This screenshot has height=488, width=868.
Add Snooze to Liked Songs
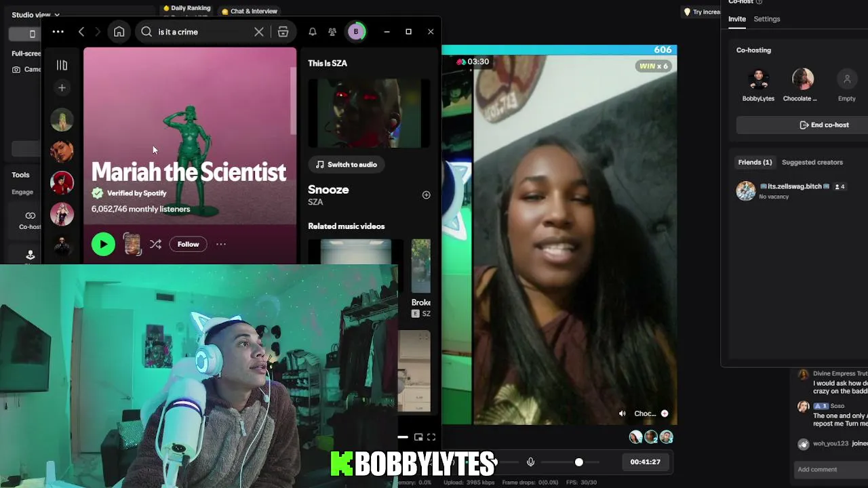click(x=426, y=195)
